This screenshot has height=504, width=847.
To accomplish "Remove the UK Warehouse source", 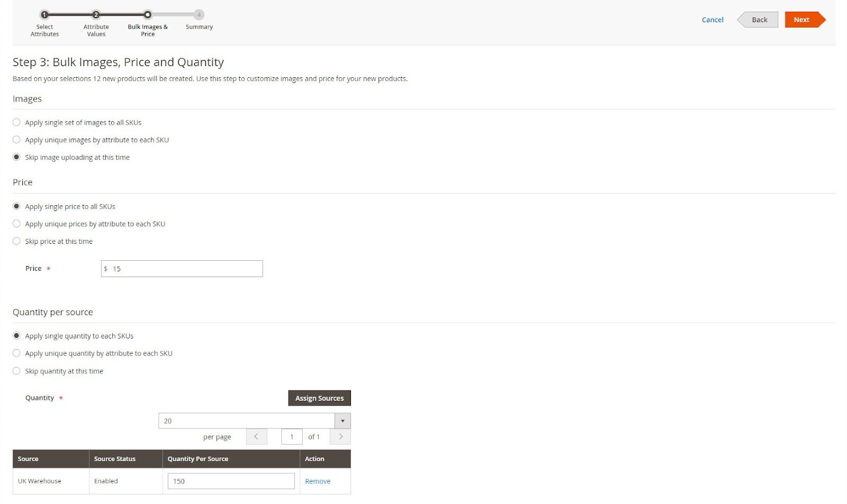I will pyautogui.click(x=317, y=481).
